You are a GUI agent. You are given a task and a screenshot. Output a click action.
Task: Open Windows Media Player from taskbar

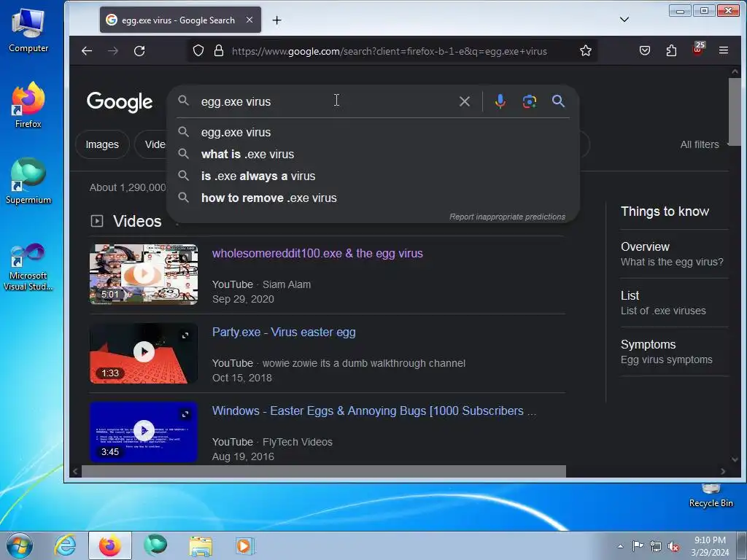(x=245, y=545)
